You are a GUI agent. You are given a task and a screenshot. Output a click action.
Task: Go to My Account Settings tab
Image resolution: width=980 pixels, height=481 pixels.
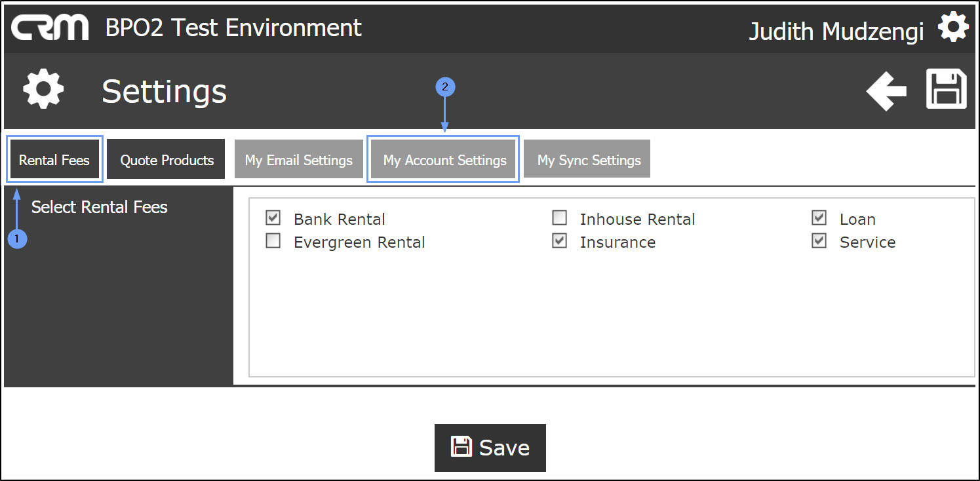[x=444, y=160]
